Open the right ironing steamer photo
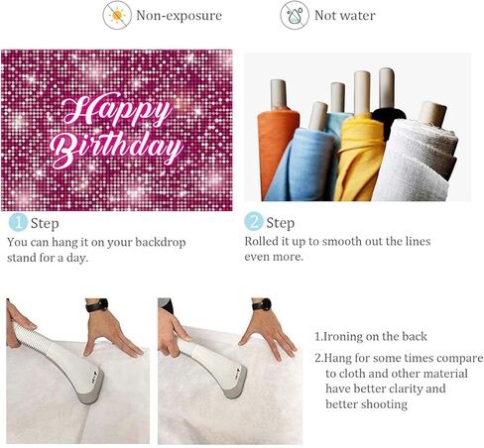484x448 pixels. pyautogui.click(x=230, y=372)
